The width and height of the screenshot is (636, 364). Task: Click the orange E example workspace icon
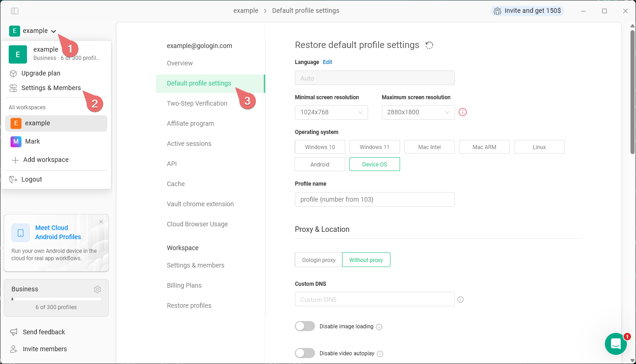(x=16, y=123)
